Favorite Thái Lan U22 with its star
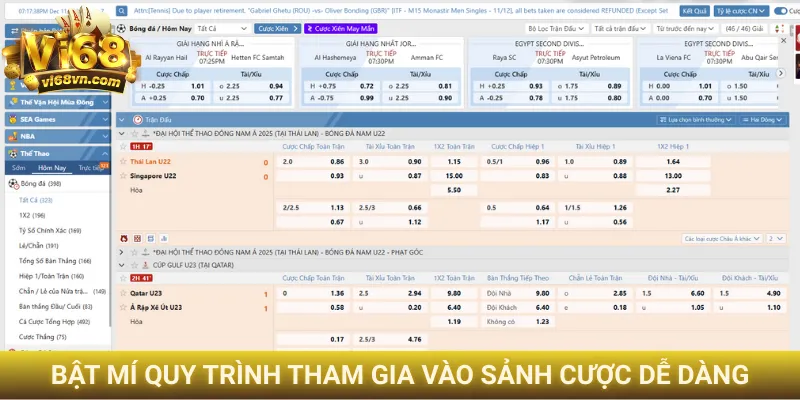800x400 pixels. click(x=123, y=161)
